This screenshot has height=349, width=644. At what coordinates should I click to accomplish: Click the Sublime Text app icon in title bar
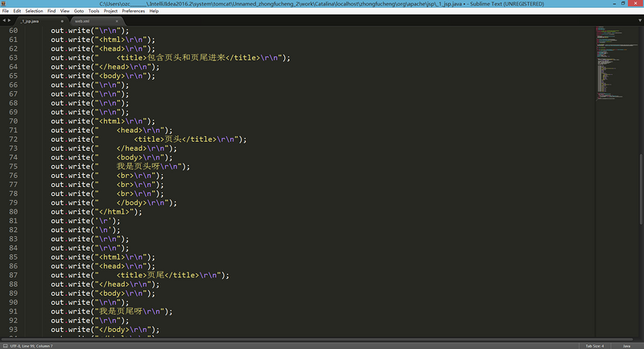coord(3,3)
